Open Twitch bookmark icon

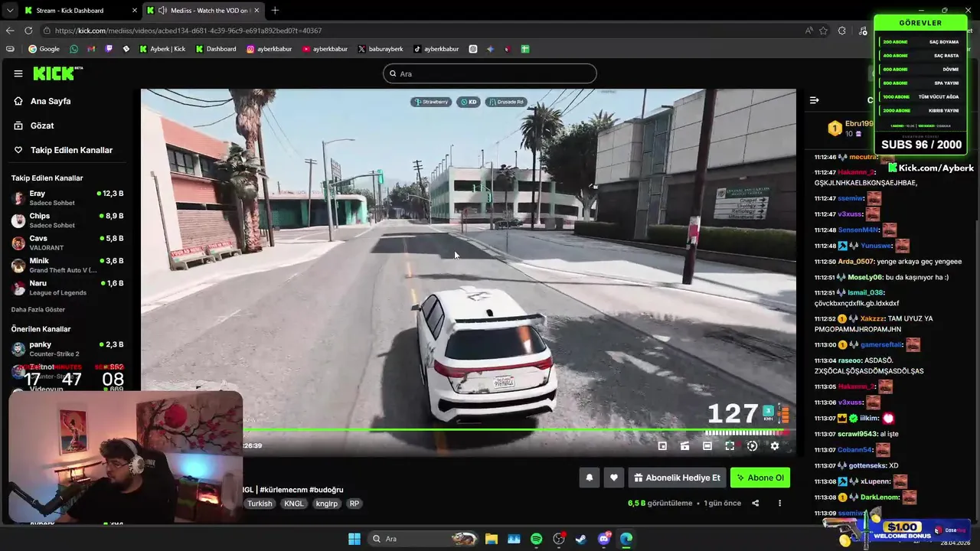tap(109, 49)
